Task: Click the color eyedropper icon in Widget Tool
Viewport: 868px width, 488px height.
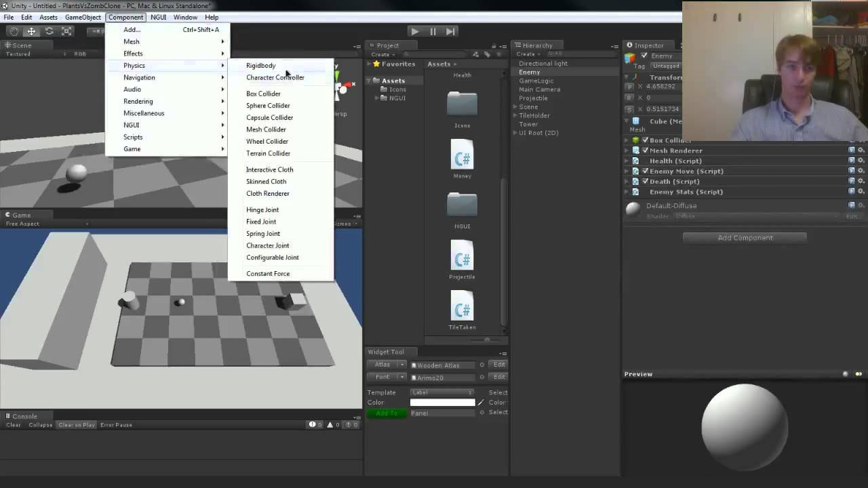Action: (x=481, y=403)
